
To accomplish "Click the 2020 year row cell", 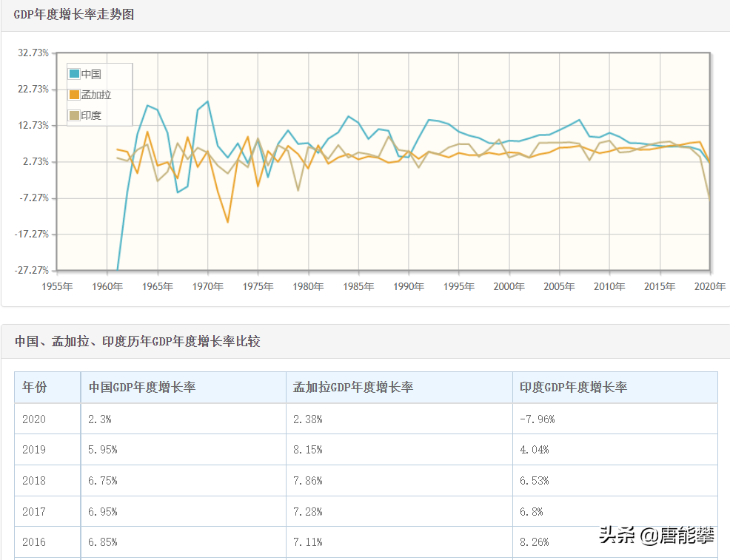I will coord(34,419).
